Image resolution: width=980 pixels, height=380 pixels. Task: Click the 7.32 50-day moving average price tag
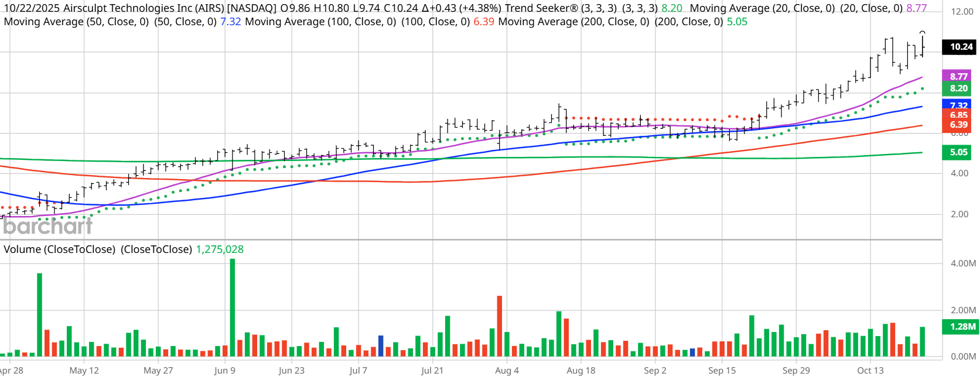coord(957,105)
